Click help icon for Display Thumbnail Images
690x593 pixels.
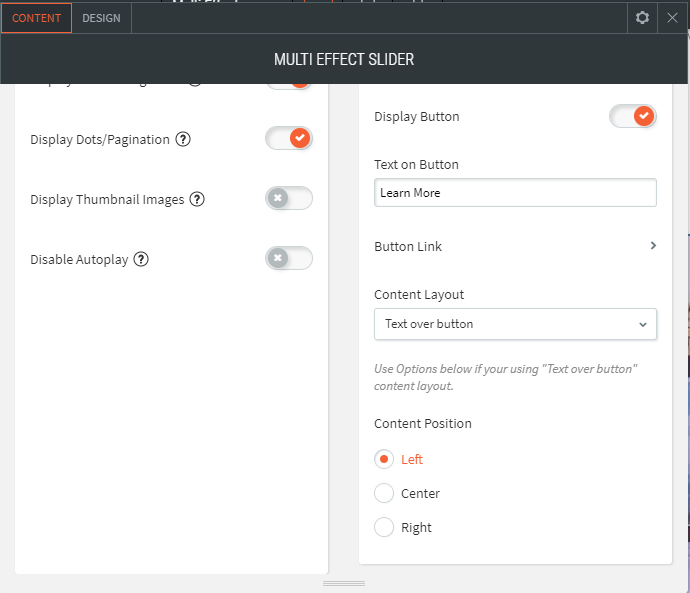tap(197, 199)
